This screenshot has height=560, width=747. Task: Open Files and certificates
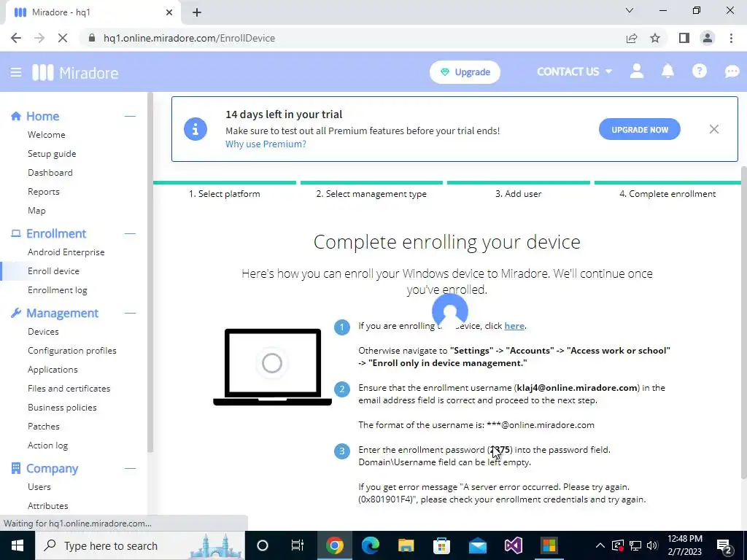(x=69, y=389)
